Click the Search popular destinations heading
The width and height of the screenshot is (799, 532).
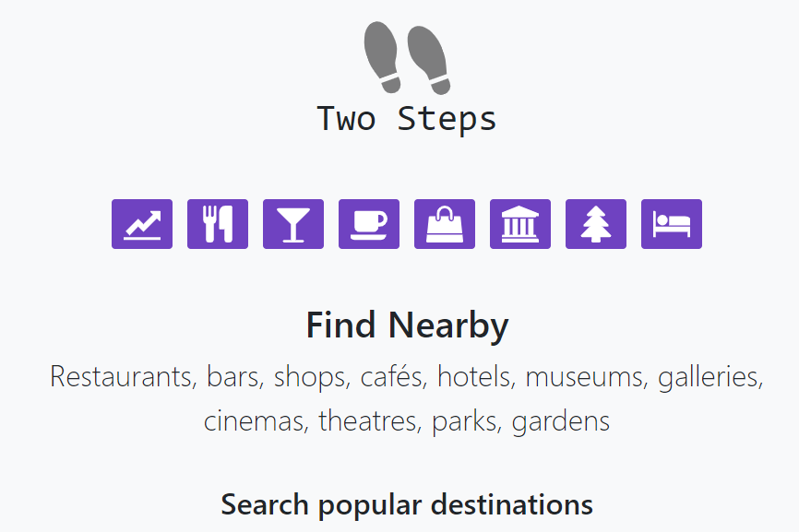(x=407, y=504)
